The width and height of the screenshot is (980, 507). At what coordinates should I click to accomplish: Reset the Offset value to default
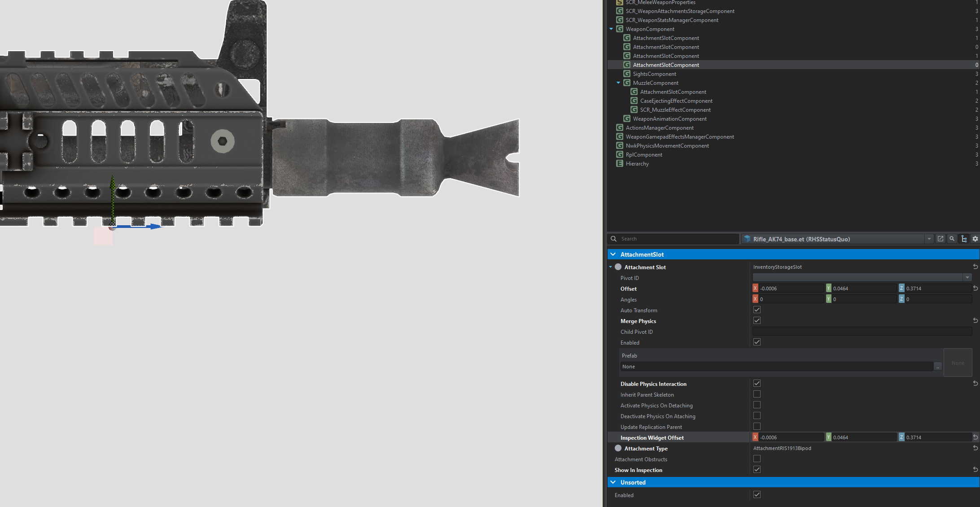pyautogui.click(x=975, y=288)
